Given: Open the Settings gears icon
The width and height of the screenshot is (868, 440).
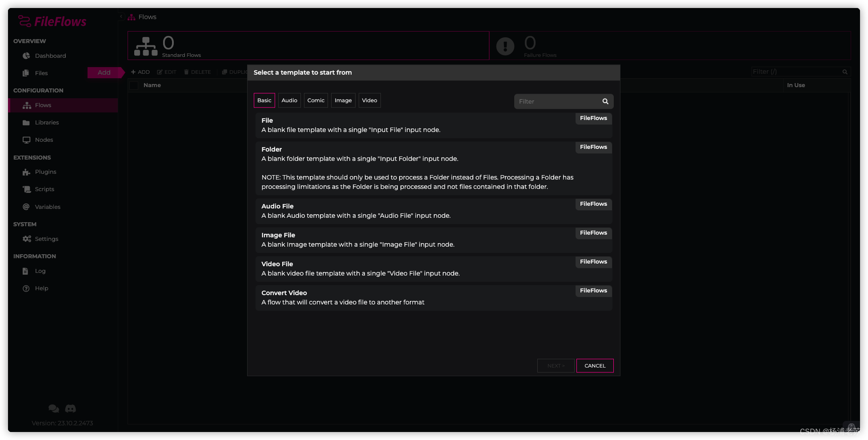Looking at the screenshot, I should pos(27,239).
